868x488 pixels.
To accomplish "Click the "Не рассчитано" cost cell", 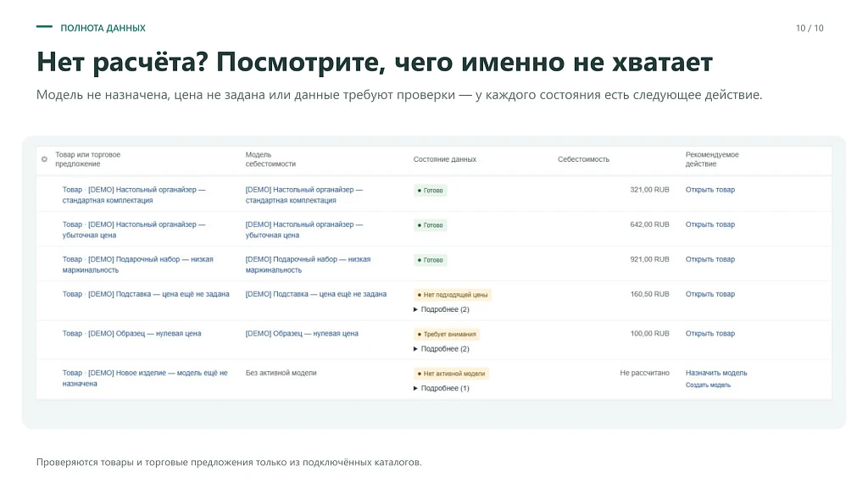I will (x=644, y=373).
